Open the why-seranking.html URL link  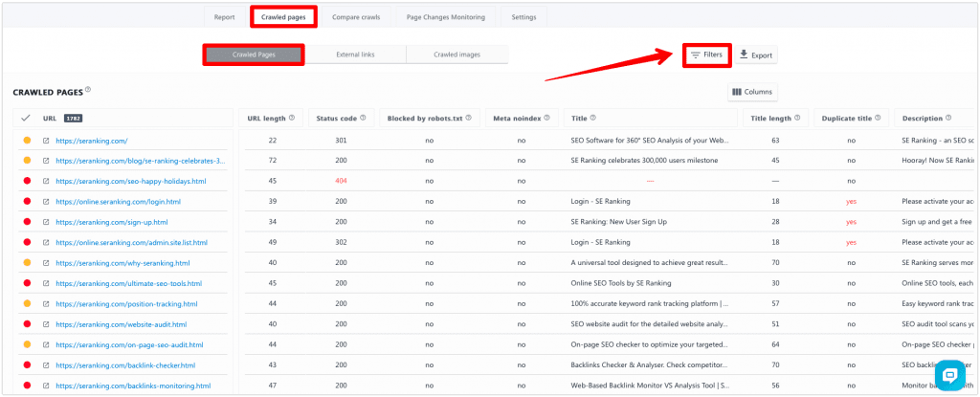pos(122,263)
